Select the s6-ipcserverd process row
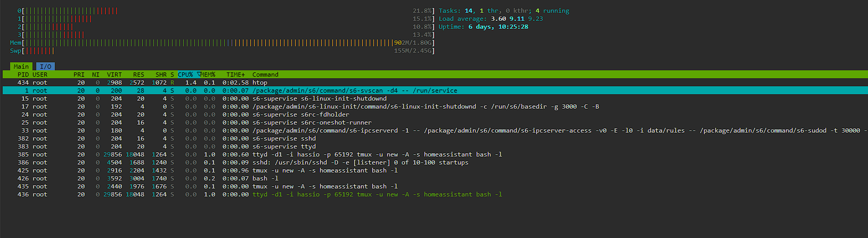 pyautogui.click(x=434, y=130)
